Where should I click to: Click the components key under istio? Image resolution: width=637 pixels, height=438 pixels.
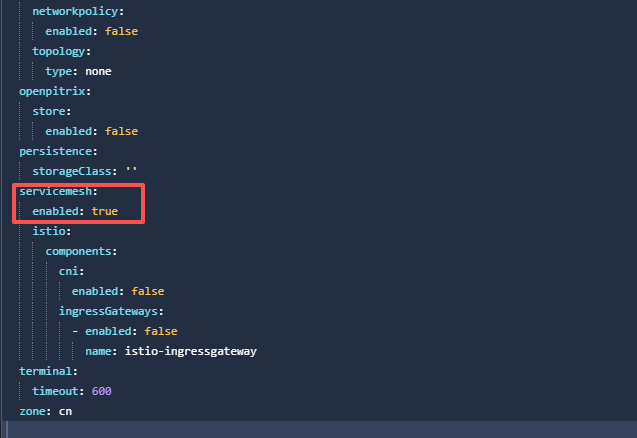(x=81, y=251)
